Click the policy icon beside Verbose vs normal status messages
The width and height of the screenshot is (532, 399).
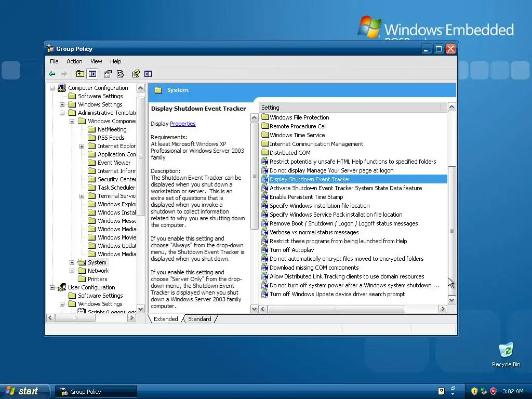(x=265, y=232)
